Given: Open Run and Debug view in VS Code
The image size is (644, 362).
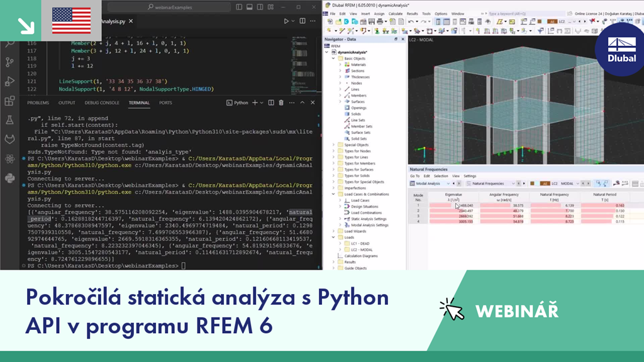Looking at the screenshot, I should click(x=9, y=81).
